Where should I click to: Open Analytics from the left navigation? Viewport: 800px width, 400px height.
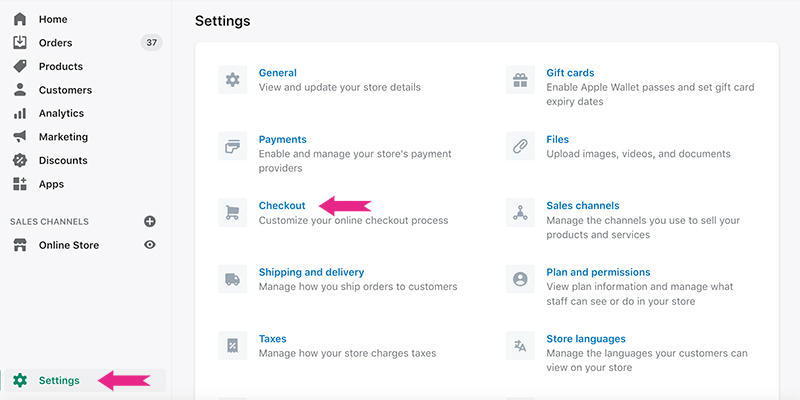point(61,113)
